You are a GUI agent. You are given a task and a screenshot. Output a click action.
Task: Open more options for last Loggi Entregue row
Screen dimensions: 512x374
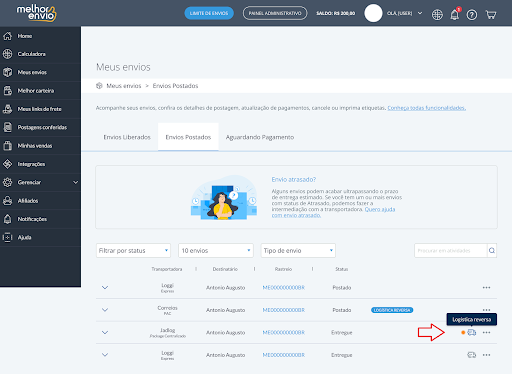pos(486,355)
